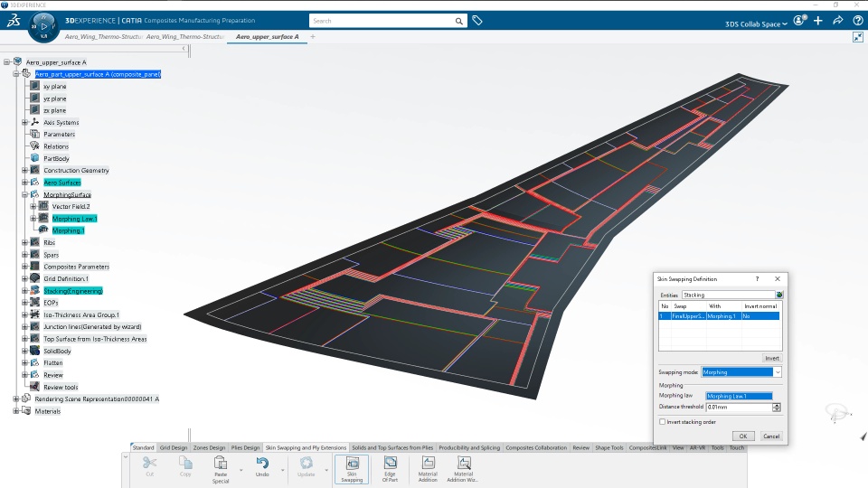Open the 3DEXPERIENCE compass
The image size is (868, 488).
tap(43, 26)
